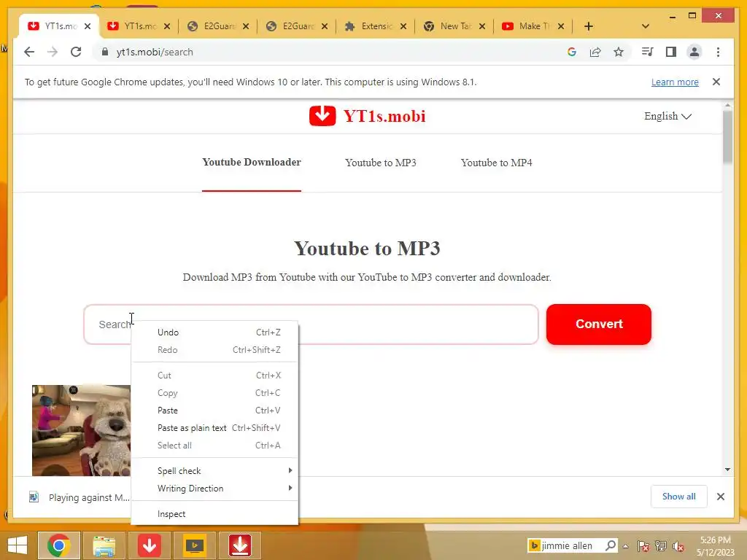Reload the yt1s.mobi page

pos(76,52)
